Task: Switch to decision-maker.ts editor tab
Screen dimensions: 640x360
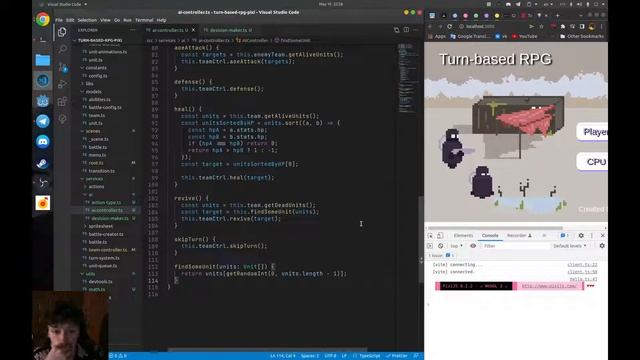Action: point(228,30)
